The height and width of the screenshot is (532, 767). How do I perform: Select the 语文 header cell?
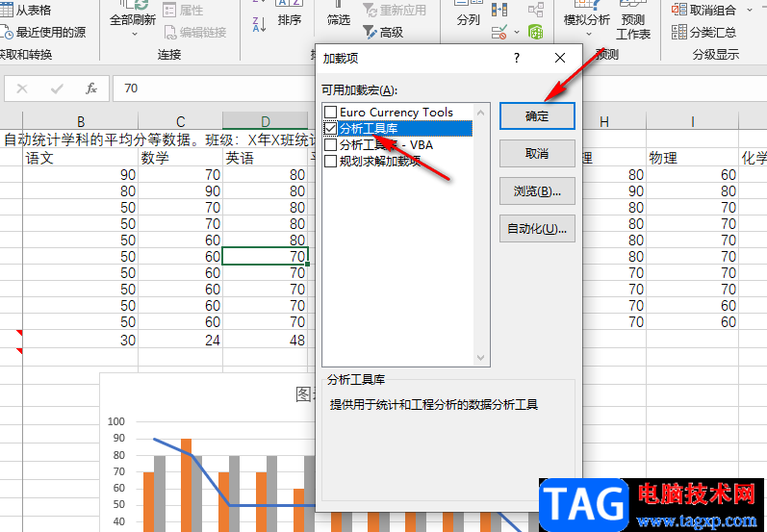point(81,158)
